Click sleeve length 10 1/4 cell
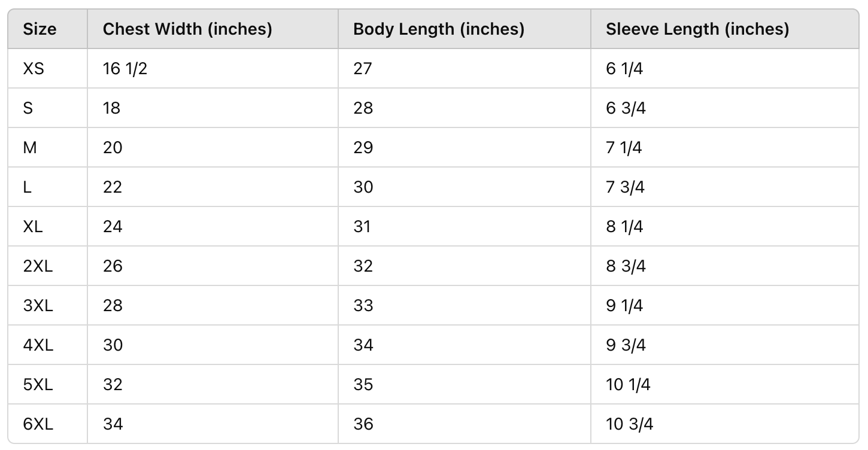Viewport: 868px width, 450px height. (x=628, y=385)
